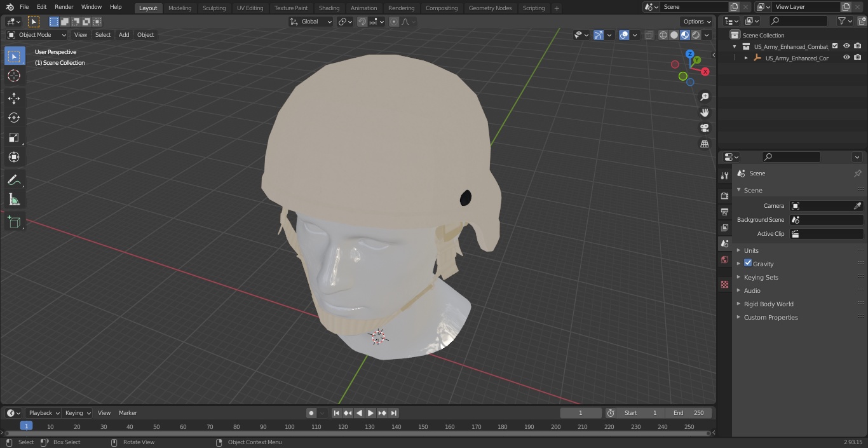The width and height of the screenshot is (868, 448).
Task: Toggle the camera view icon
Action: click(x=704, y=128)
